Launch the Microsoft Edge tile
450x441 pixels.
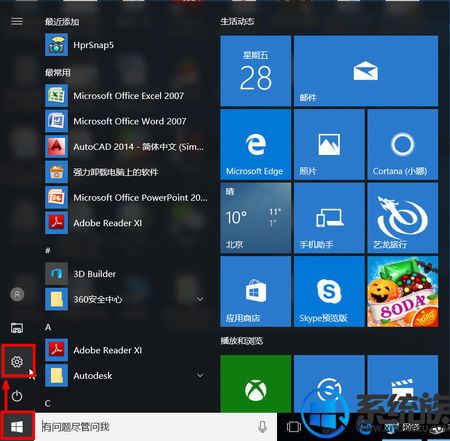256,145
